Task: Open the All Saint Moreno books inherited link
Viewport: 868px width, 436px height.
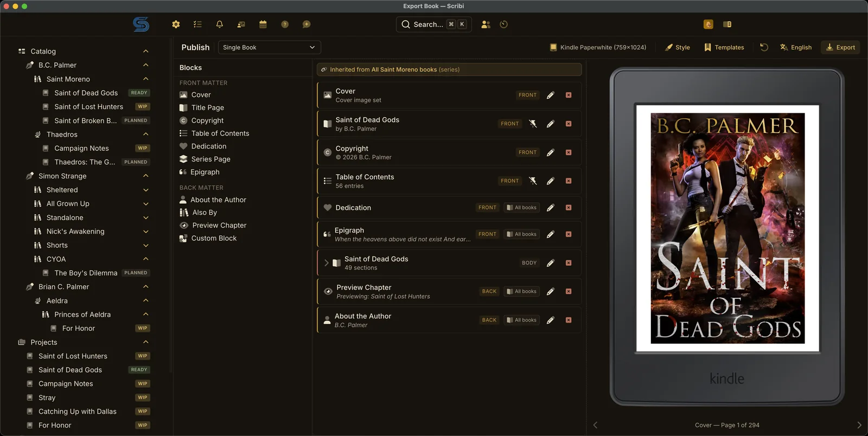Action: (x=404, y=69)
